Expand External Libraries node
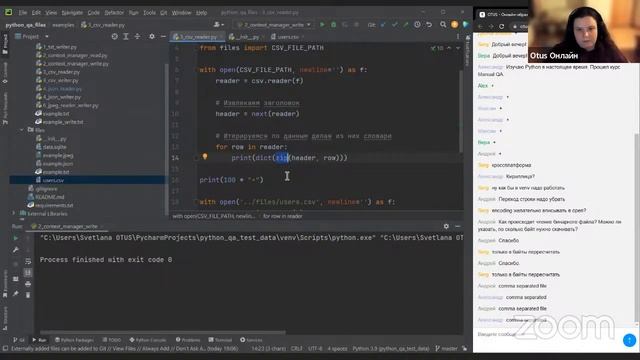Screen dimensions: 640x360 click(13, 213)
